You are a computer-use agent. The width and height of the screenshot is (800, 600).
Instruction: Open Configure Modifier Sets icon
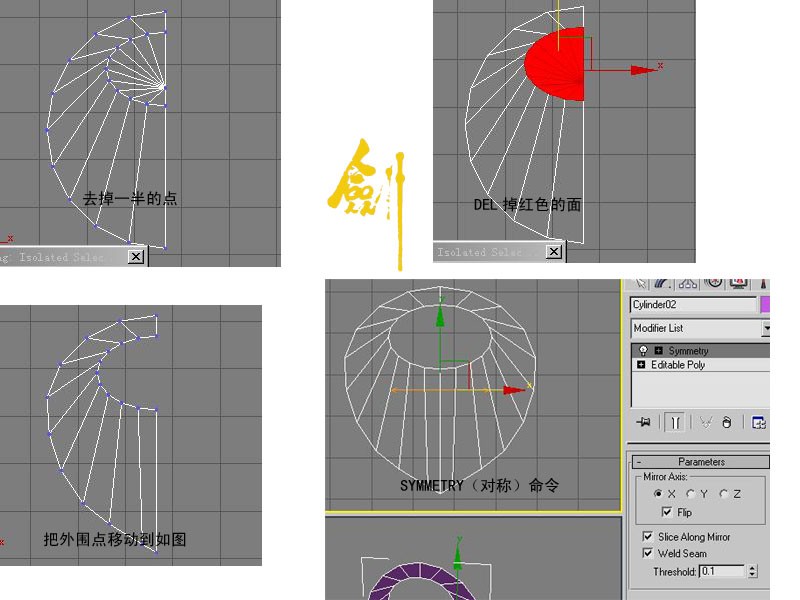tap(759, 422)
